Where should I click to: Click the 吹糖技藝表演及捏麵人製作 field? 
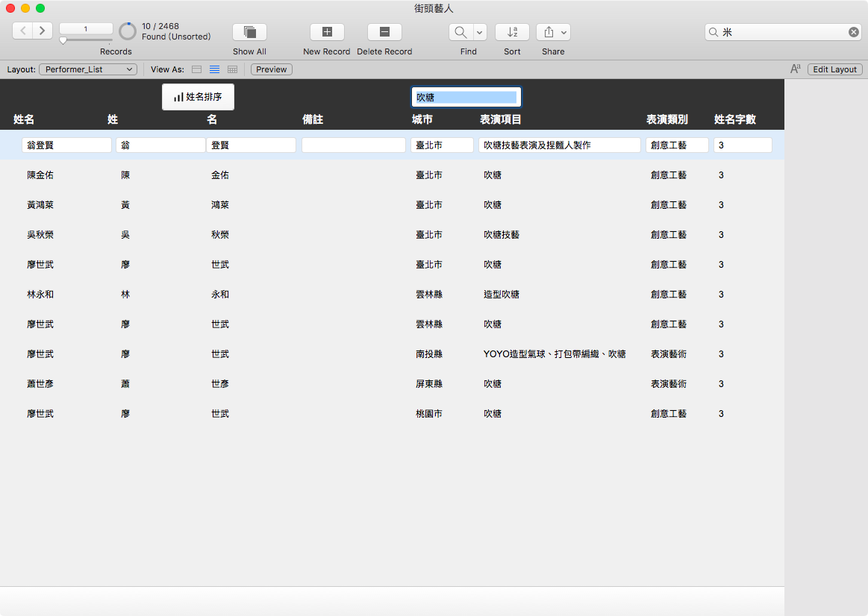point(560,145)
